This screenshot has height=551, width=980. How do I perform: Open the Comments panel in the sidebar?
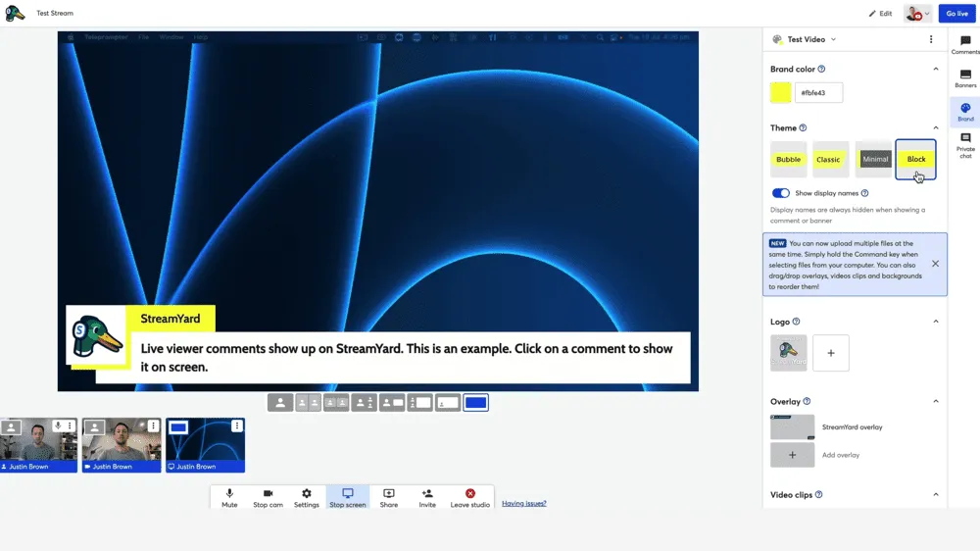pos(965,45)
